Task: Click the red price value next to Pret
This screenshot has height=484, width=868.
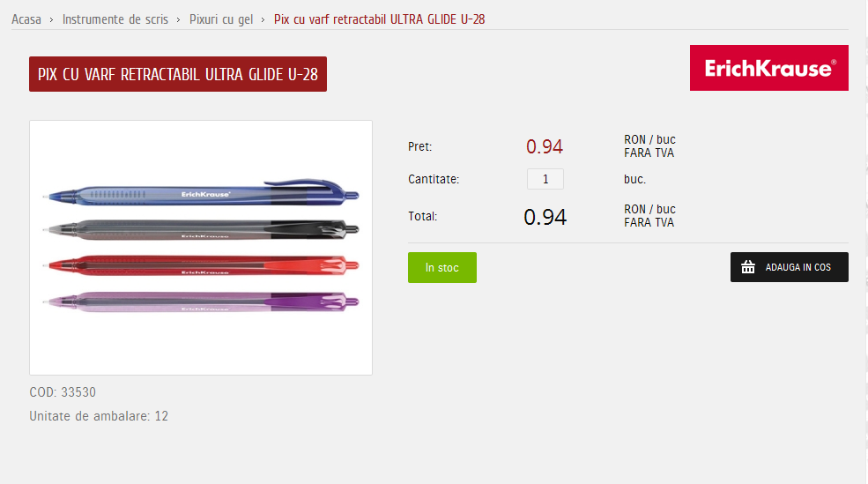Action: coord(545,146)
